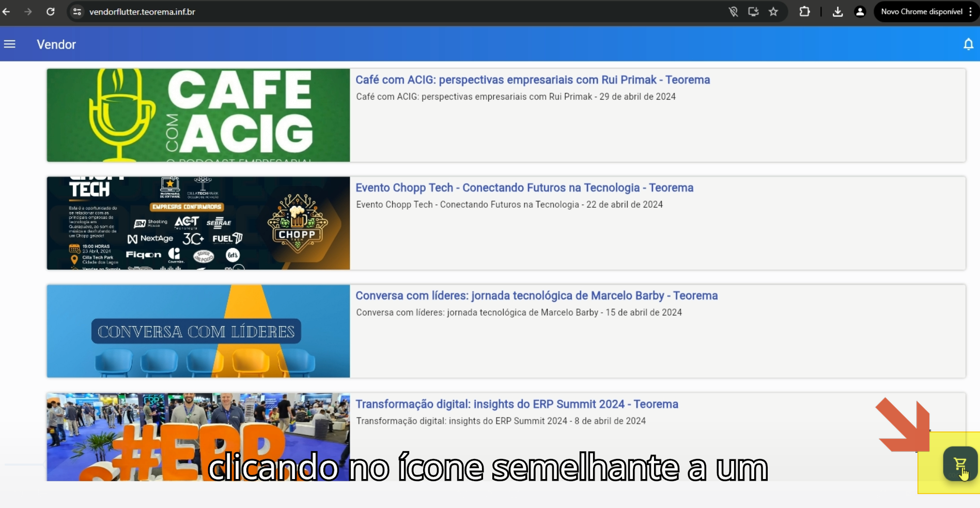Viewport: 980px width, 508px height.
Task: Click the Café com ACIG thumbnail image
Action: coord(198,115)
